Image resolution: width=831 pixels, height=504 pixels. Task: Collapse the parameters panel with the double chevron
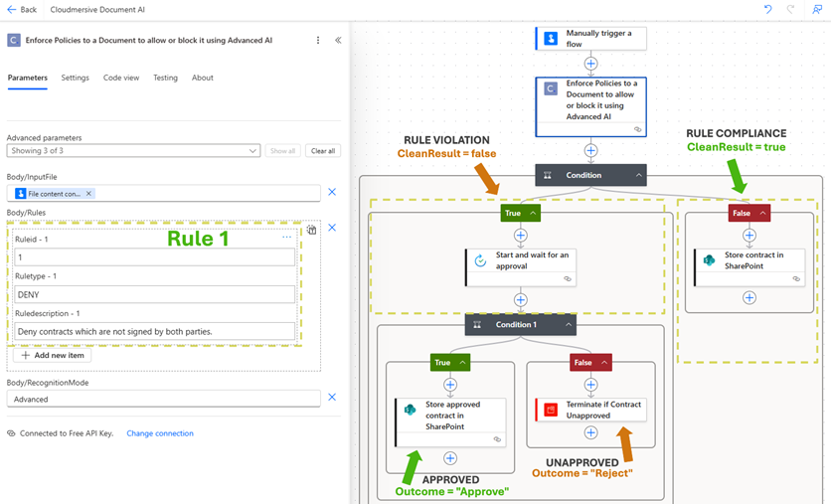coord(338,41)
